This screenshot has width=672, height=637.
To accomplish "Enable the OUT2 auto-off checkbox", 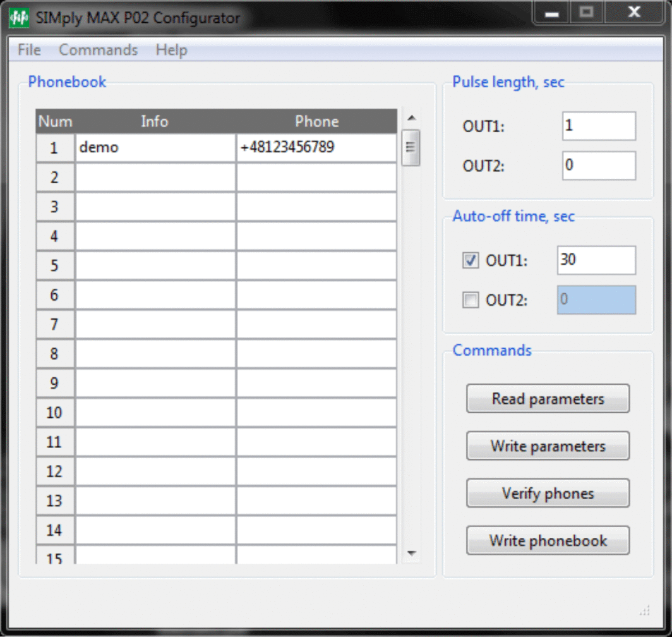I will point(471,300).
